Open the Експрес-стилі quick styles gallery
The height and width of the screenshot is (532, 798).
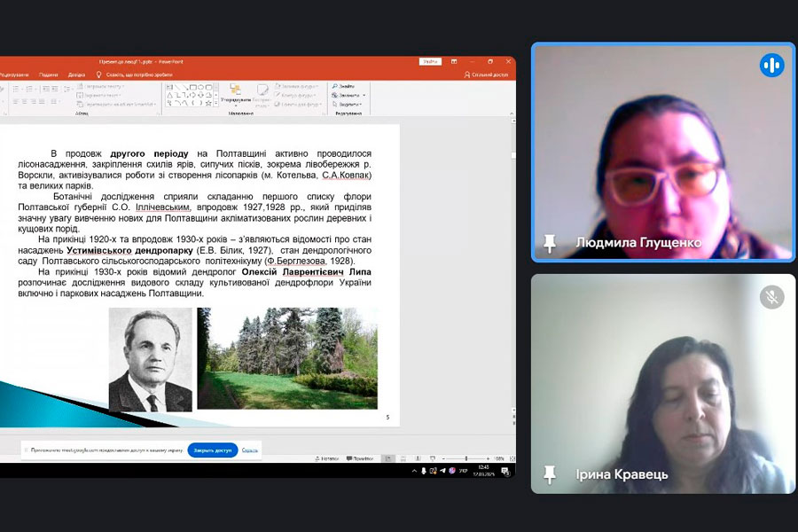tap(262, 95)
